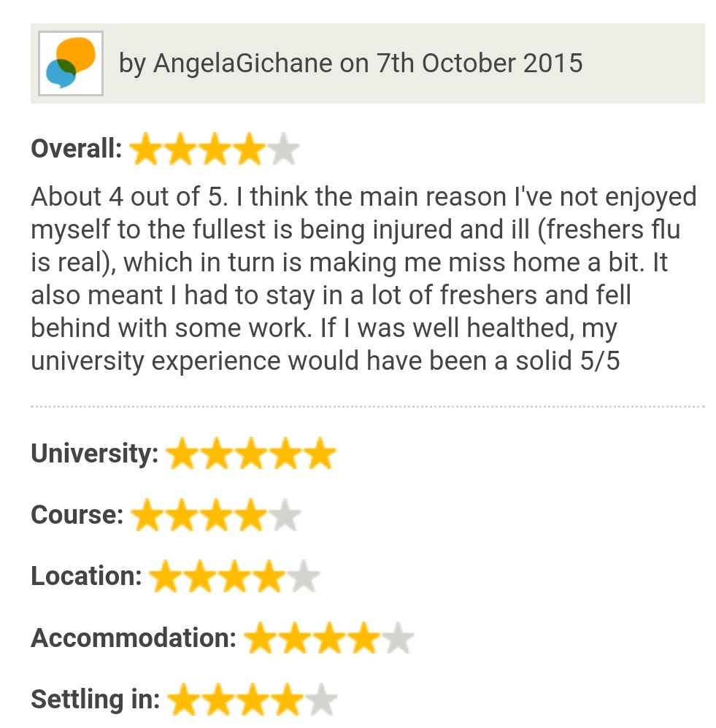Click the review date 7th October 2015
Screen dimensions: 716x728
(480, 63)
